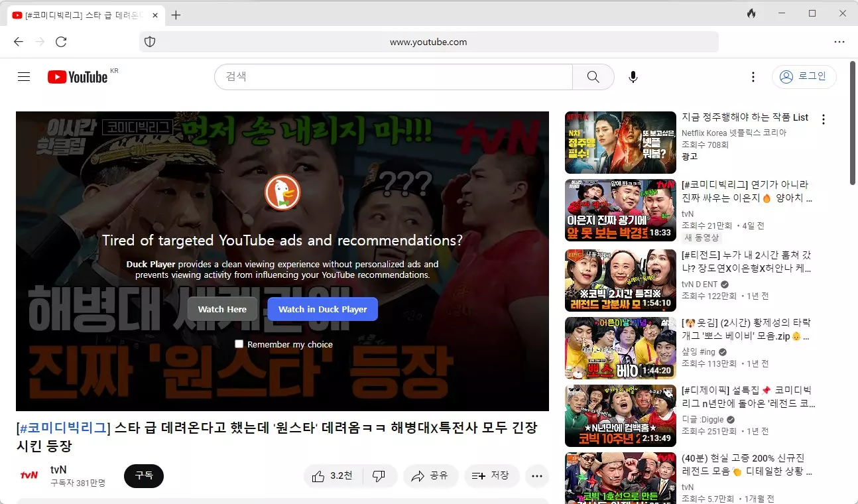The image size is (858, 504).
Task: Click 디글 :Diggle channel name
Action: coord(703,420)
